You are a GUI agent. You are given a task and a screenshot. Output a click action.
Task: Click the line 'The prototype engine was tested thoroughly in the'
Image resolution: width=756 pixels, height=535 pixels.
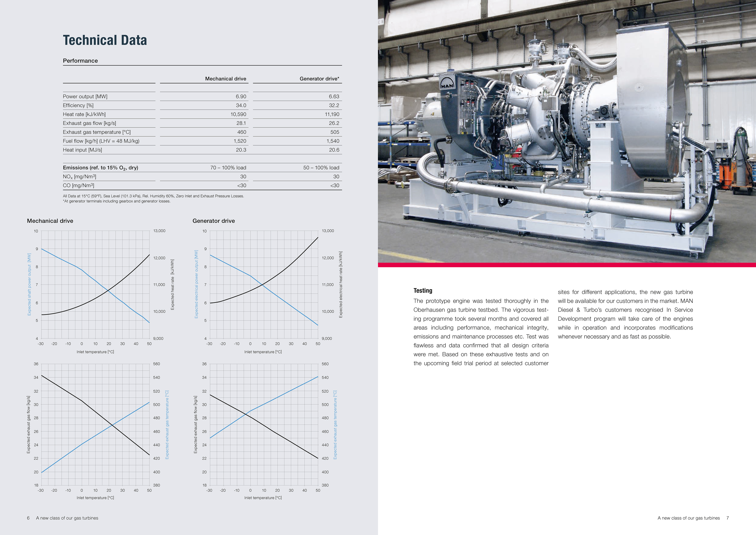(x=481, y=301)
